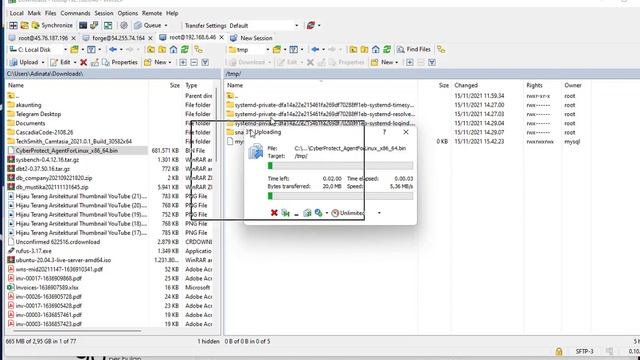The width and height of the screenshot is (640, 360).
Task: Click the local New button
Action: tap(156, 62)
